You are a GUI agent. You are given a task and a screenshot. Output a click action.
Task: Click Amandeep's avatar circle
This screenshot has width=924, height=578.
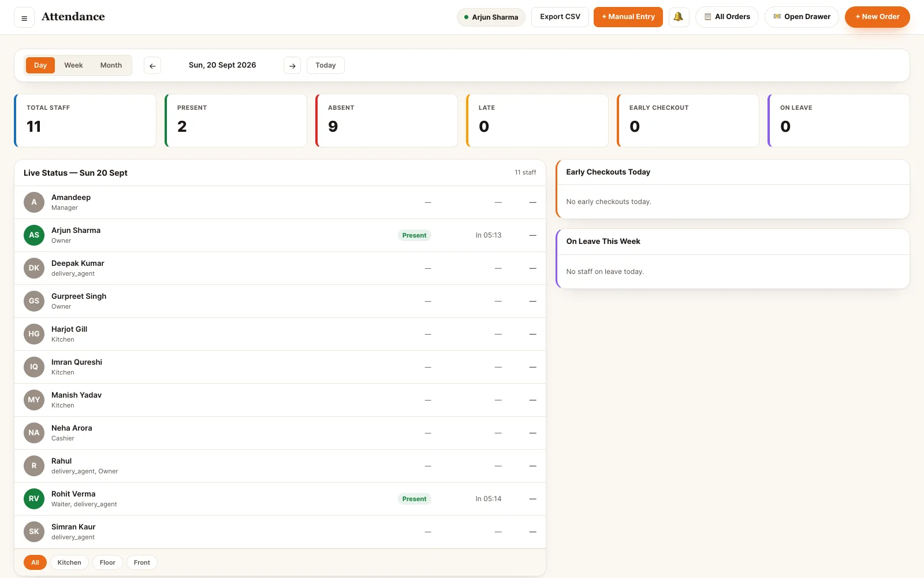tap(34, 202)
